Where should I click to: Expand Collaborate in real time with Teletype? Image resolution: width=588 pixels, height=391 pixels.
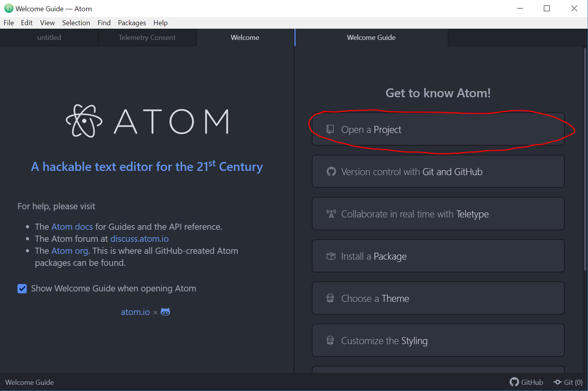point(438,214)
